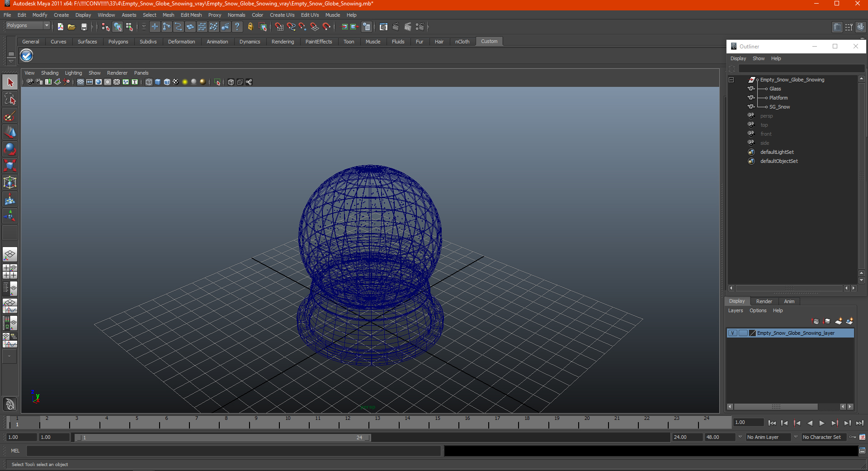Toggle display type box of Empty_Snow_Globe_Snowing_layer
Screen dimensions: 868x471
[743, 333]
